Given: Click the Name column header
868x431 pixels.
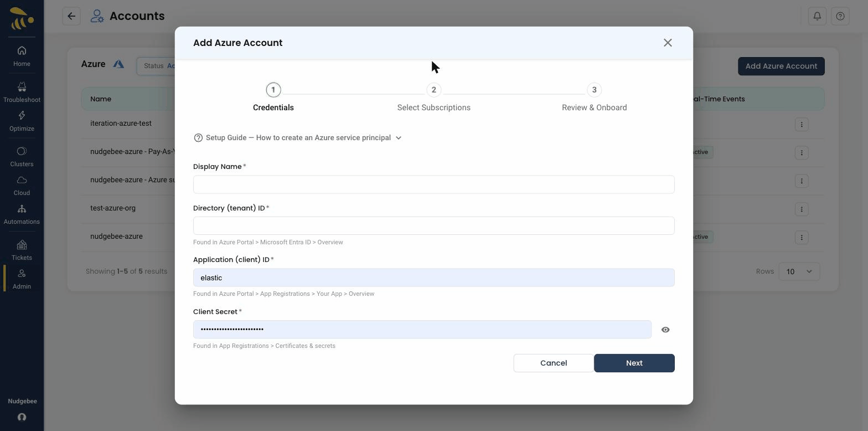Looking at the screenshot, I should (101, 99).
